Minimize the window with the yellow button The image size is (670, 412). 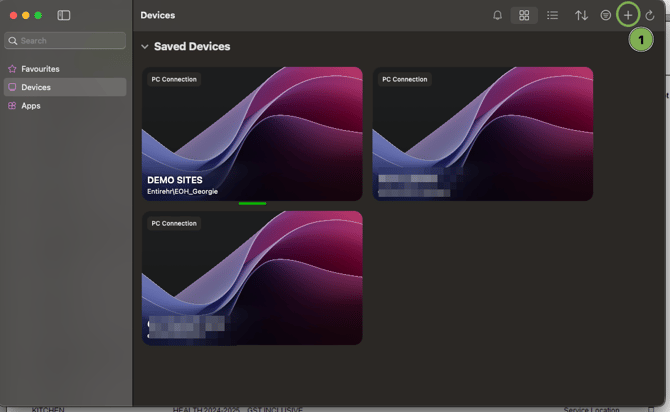point(26,16)
